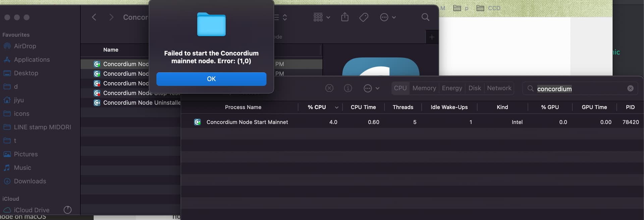This screenshot has height=220, width=644.
Task: Open folder 't' in sidebar
Action: point(10,141)
